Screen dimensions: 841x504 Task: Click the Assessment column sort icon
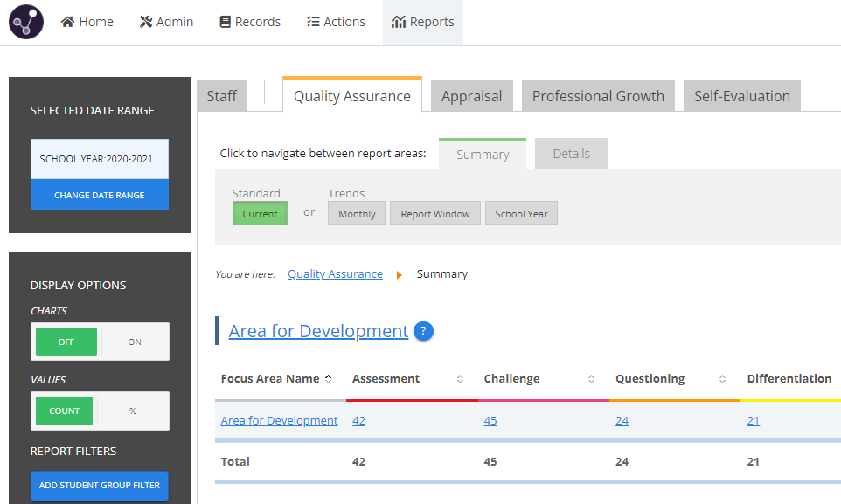tap(460, 379)
